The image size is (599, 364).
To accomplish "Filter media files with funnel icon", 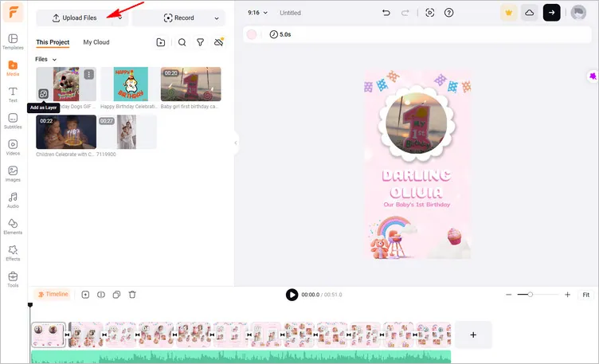I will point(200,42).
